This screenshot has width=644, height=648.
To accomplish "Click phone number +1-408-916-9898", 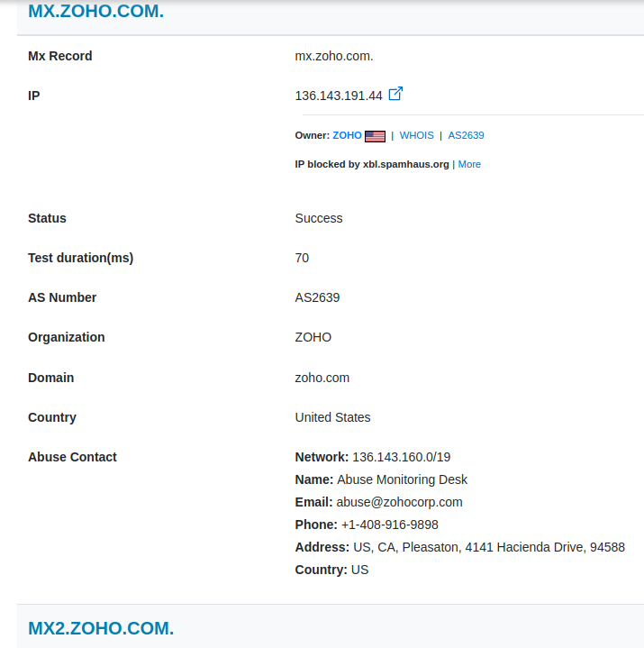I will (389, 525).
